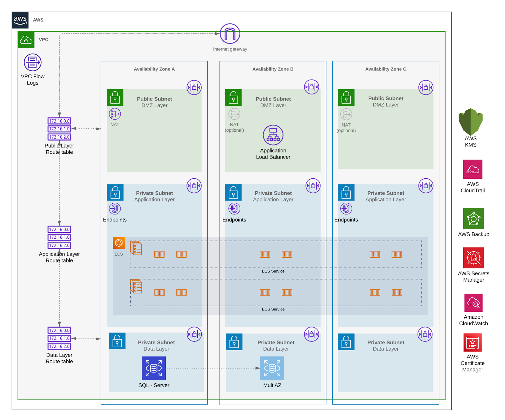Click Zone A Public Subnet lock icon
This screenshot has height=420, width=505.
tap(115, 98)
